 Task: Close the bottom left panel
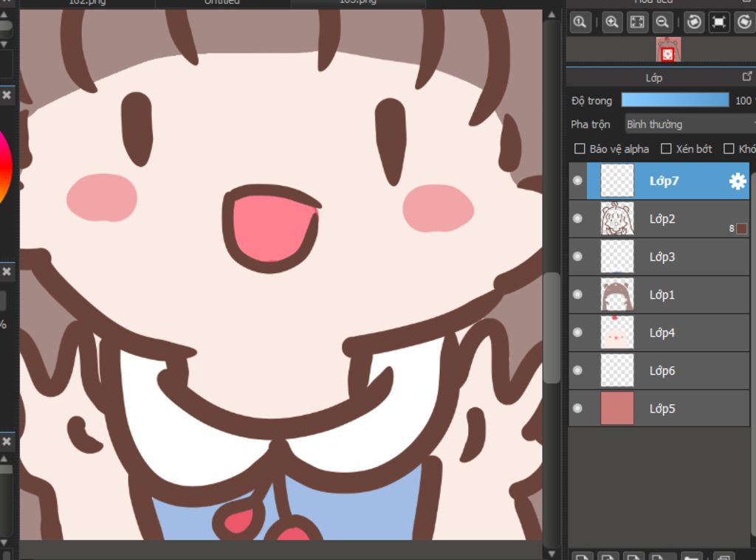pyautogui.click(x=7, y=441)
